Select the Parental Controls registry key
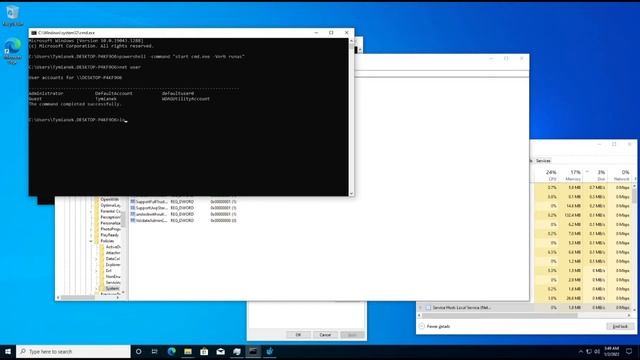Screen dimensions: 640x360 pos(110,211)
